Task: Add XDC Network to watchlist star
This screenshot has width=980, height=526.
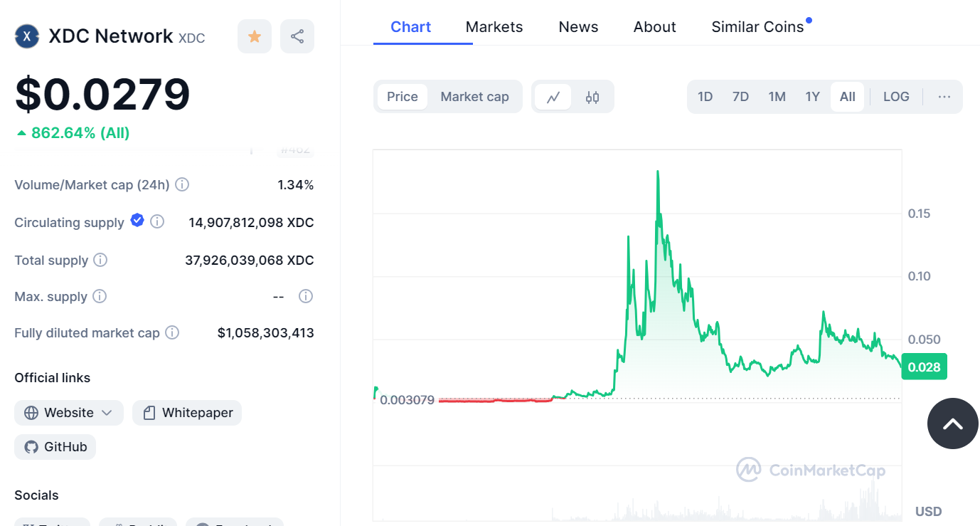Action: [255, 36]
